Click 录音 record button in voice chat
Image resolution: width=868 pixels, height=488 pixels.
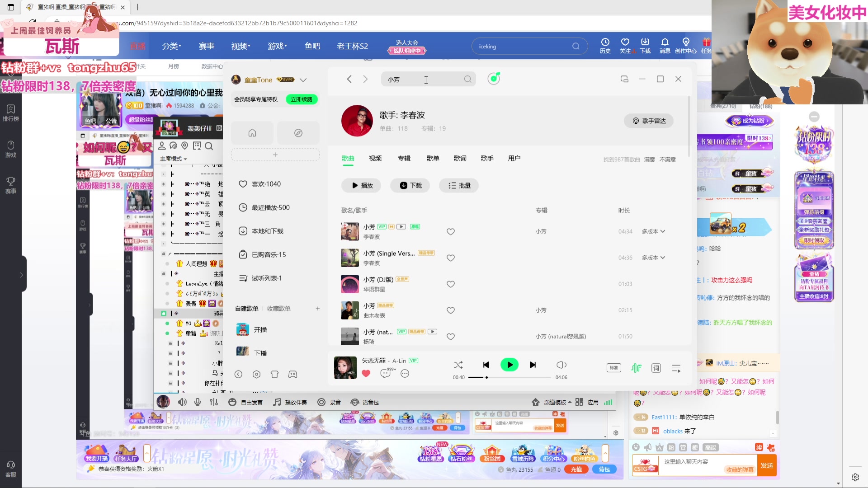[x=329, y=402]
